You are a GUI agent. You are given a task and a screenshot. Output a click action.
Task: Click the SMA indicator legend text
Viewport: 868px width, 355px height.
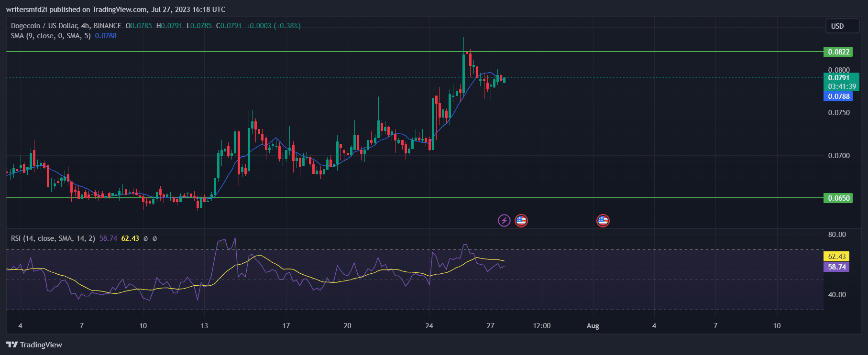point(51,36)
